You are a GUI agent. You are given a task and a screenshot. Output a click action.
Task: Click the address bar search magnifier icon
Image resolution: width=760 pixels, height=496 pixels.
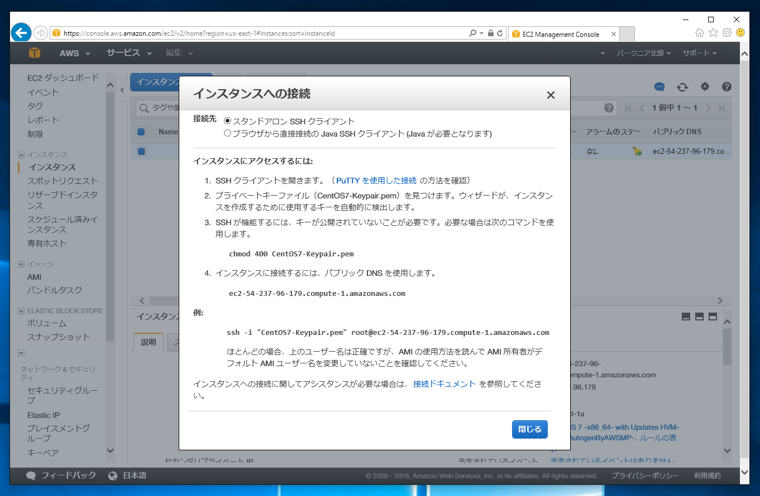[473, 33]
